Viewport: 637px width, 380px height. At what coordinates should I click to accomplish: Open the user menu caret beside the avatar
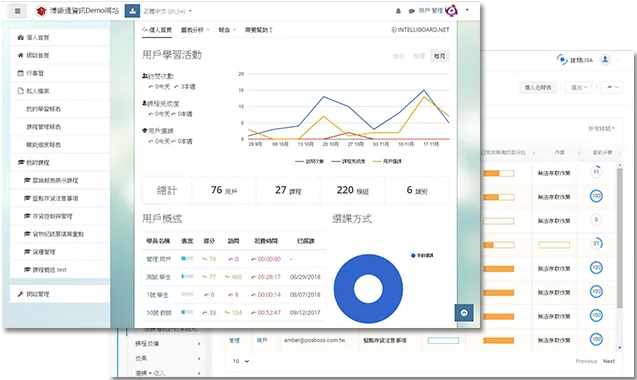tap(467, 10)
